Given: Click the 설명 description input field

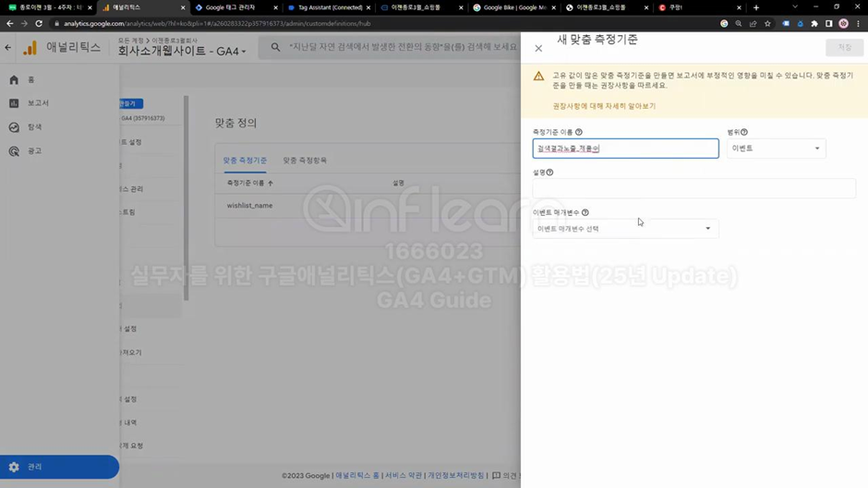Looking at the screenshot, I should coord(694,188).
